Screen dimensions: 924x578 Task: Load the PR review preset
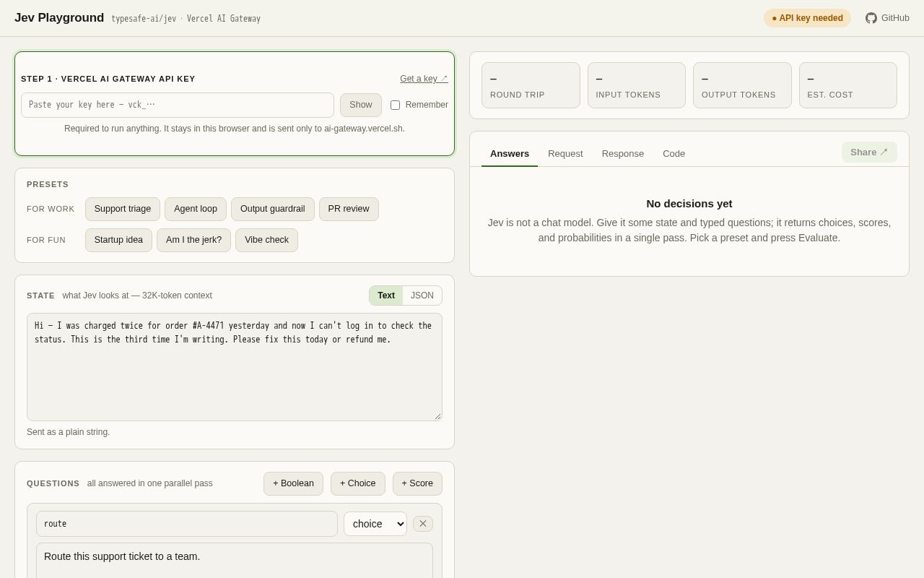pos(349,209)
